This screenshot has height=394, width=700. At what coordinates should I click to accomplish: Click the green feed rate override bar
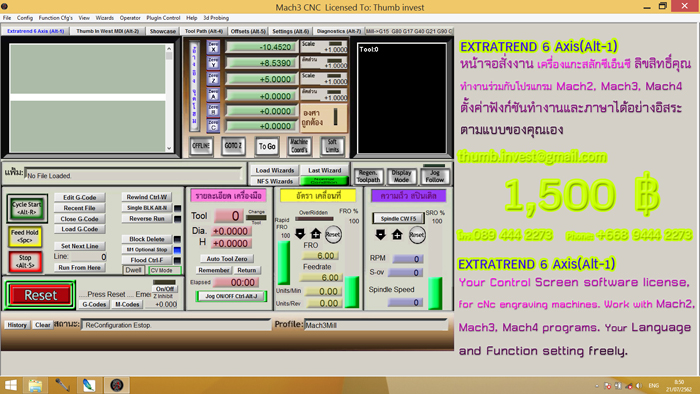click(283, 262)
